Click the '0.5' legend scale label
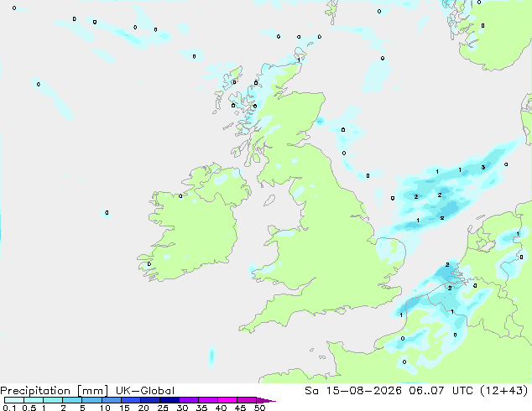This screenshot has width=532, height=411. pyautogui.click(x=29, y=408)
